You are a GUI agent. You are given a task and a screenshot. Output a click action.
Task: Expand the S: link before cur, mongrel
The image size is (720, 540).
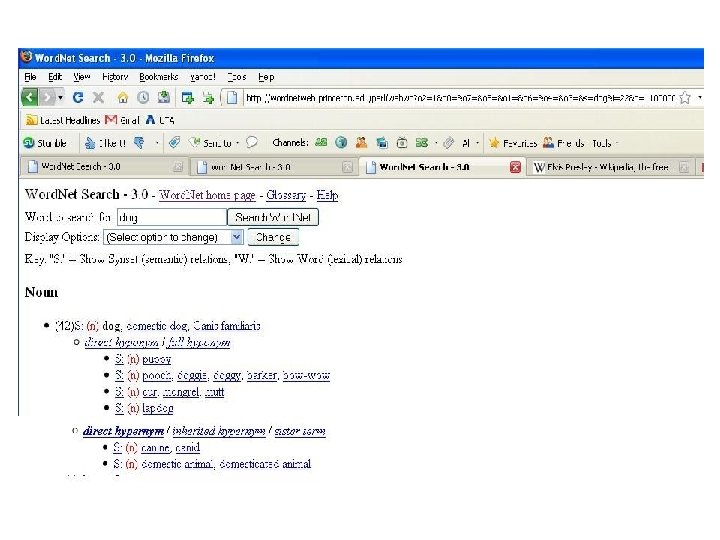(119, 392)
